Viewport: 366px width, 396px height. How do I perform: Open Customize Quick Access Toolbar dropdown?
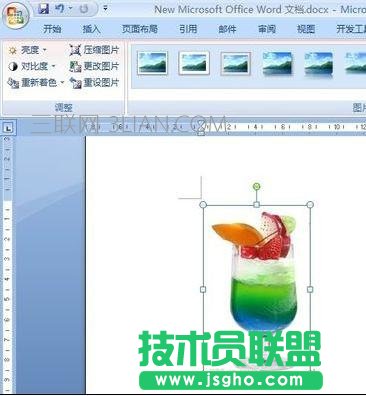(x=105, y=8)
